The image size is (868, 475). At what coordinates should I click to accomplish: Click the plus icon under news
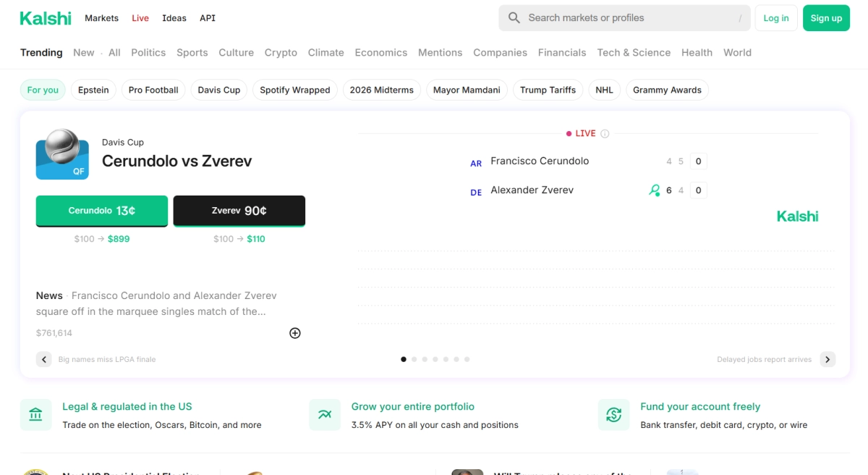click(x=295, y=333)
